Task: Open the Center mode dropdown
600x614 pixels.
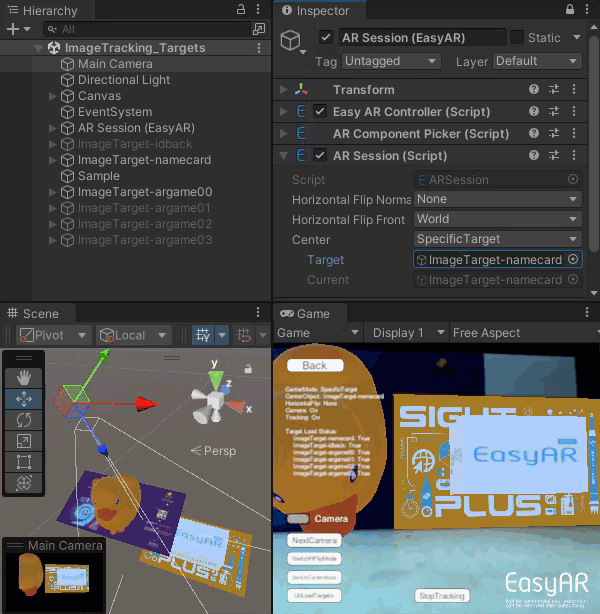Action: coord(497,239)
